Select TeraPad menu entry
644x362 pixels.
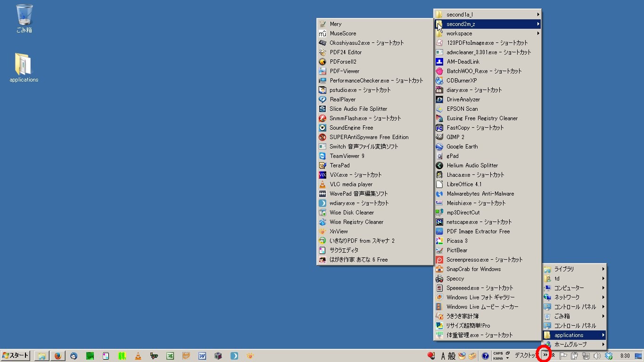[x=375, y=165]
